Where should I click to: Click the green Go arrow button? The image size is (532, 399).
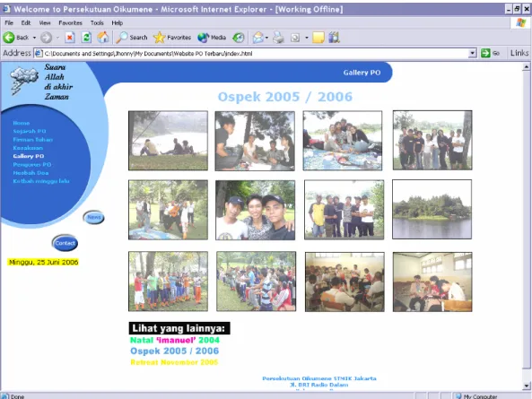tap(485, 53)
